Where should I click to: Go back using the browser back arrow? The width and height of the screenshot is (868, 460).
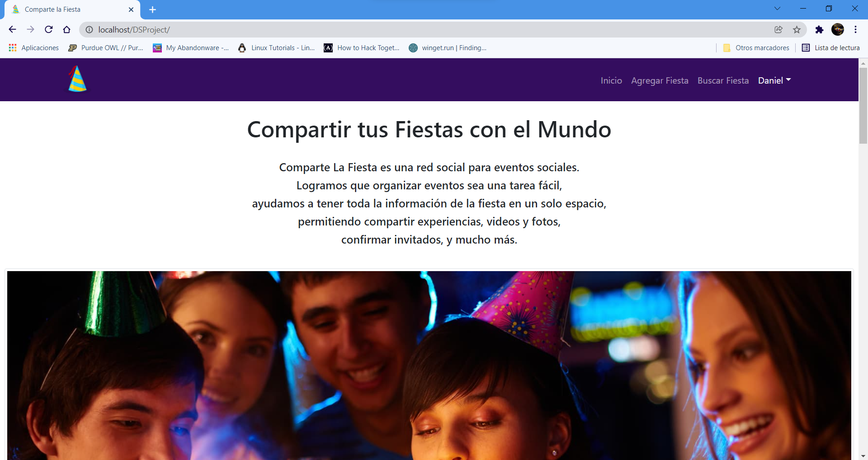pyautogui.click(x=12, y=29)
